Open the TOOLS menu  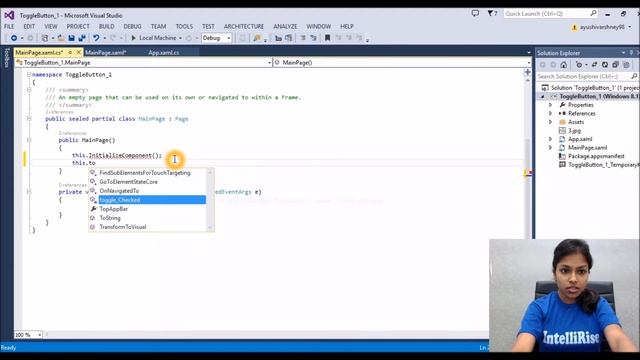pos(184,26)
